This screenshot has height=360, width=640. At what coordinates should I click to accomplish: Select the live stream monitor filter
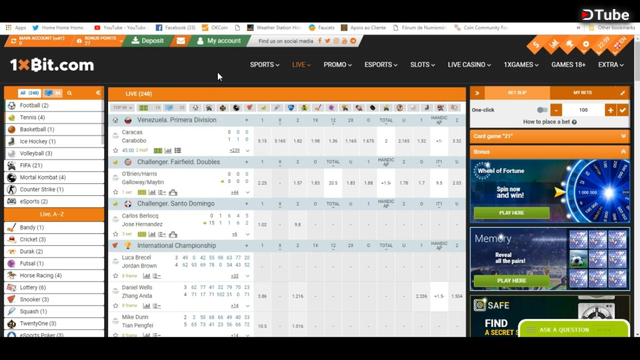click(x=53, y=93)
